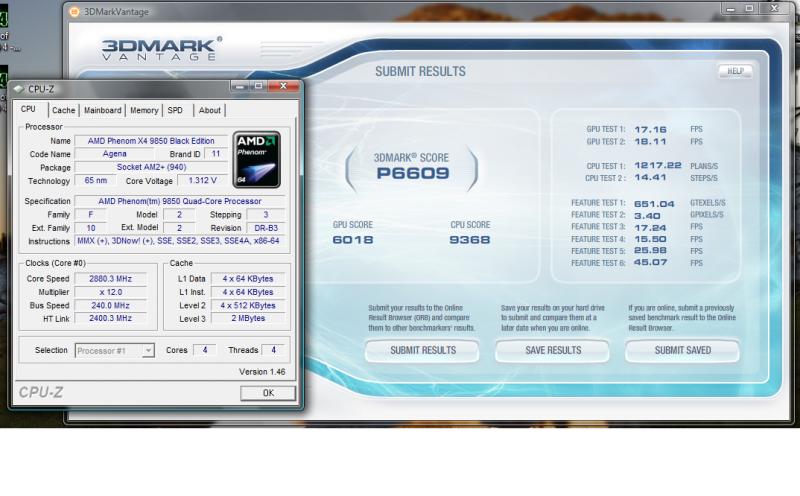The width and height of the screenshot is (800, 496).
Task: Click the Code Name value Agena
Action: (x=114, y=154)
